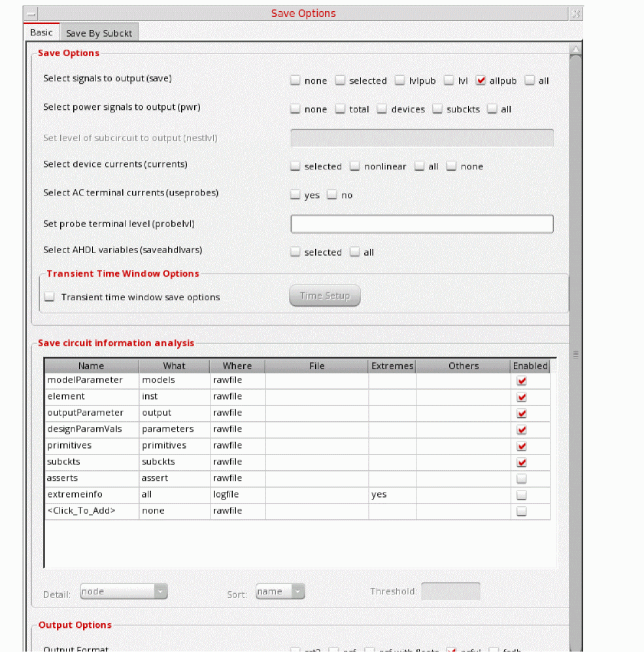This screenshot has width=644, height=652.
Task: Enable the extremeinfo row checkbox
Action: click(521, 495)
